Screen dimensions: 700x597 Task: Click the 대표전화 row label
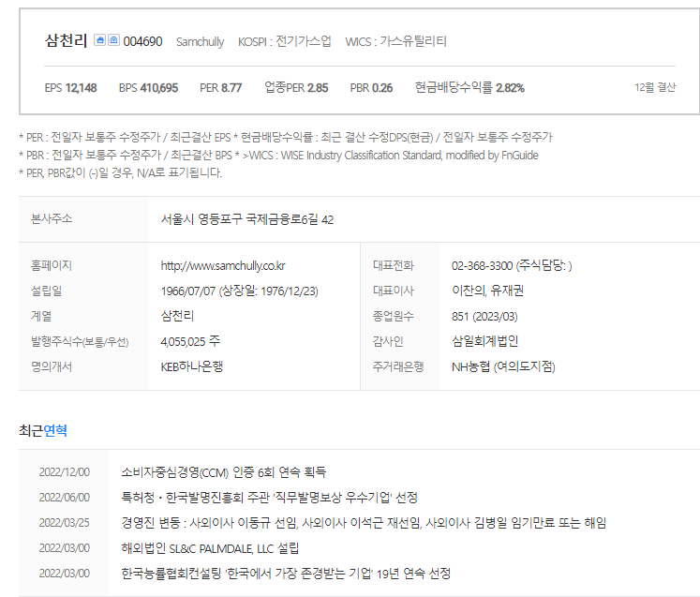(x=394, y=265)
